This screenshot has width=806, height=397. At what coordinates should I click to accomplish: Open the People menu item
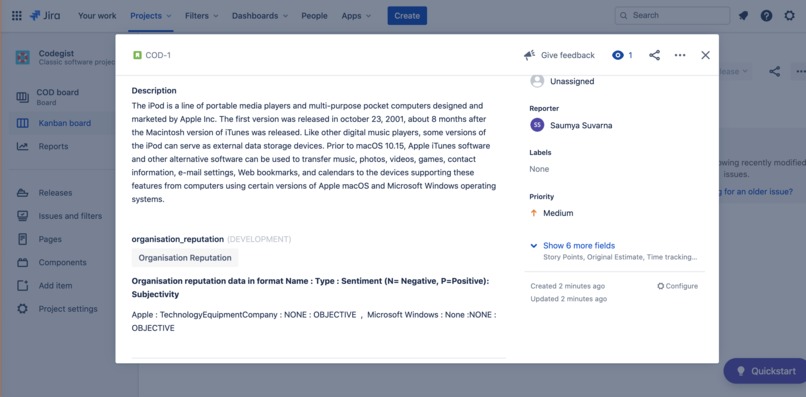coord(315,15)
